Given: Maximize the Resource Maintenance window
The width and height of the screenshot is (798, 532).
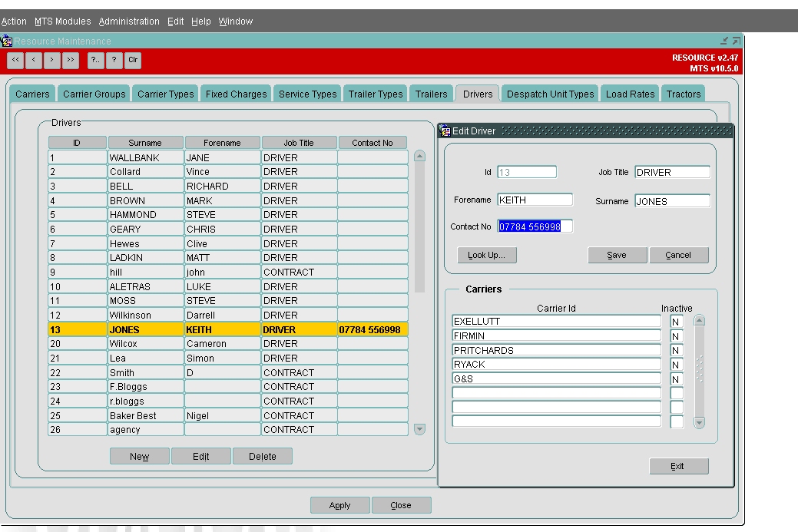Looking at the screenshot, I should (736, 41).
